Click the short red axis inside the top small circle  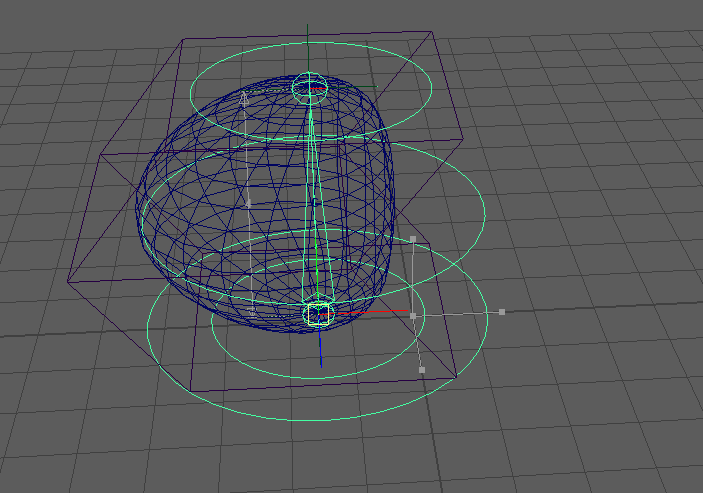point(318,88)
